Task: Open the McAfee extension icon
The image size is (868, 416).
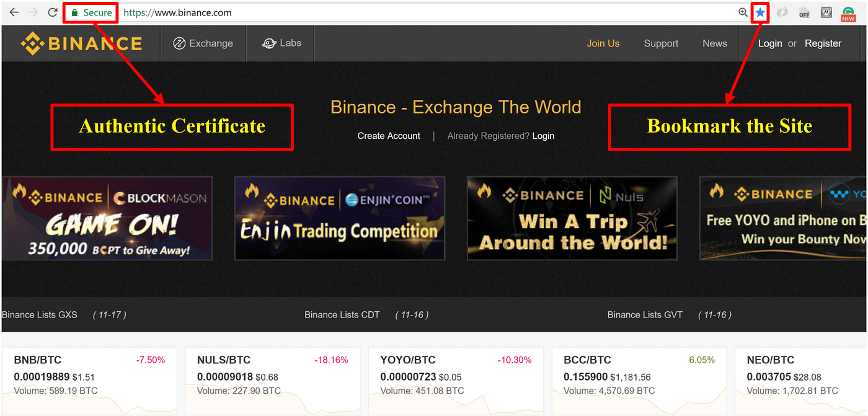Action: pyautogui.click(x=826, y=12)
